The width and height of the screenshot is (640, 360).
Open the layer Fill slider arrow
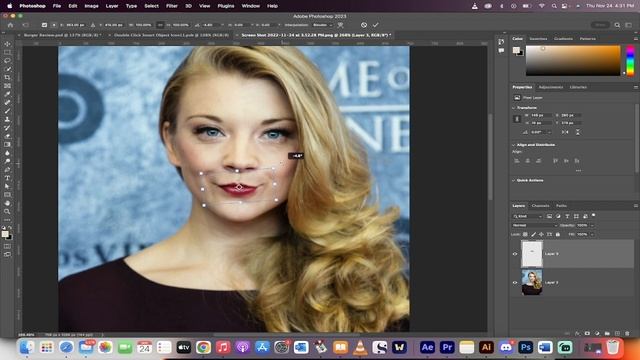point(592,234)
